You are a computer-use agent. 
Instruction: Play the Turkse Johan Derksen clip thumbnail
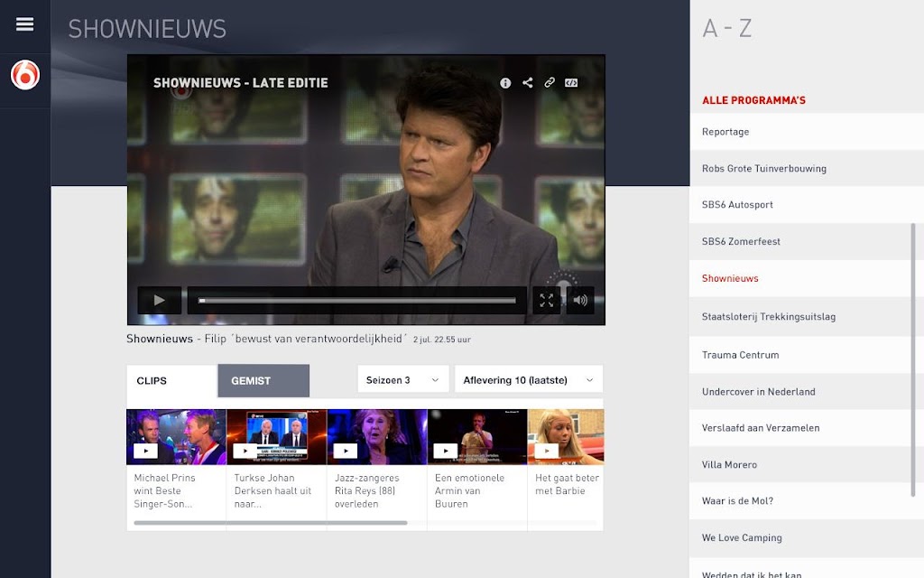(x=276, y=437)
